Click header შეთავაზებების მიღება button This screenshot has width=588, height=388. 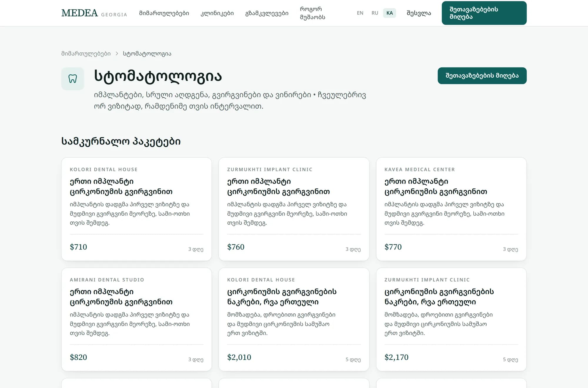click(484, 13)
